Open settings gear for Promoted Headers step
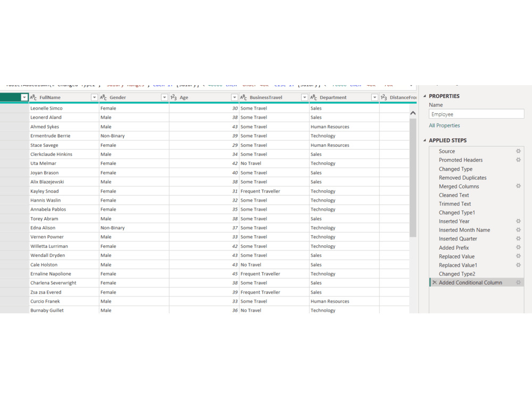 tap(518, 160)
